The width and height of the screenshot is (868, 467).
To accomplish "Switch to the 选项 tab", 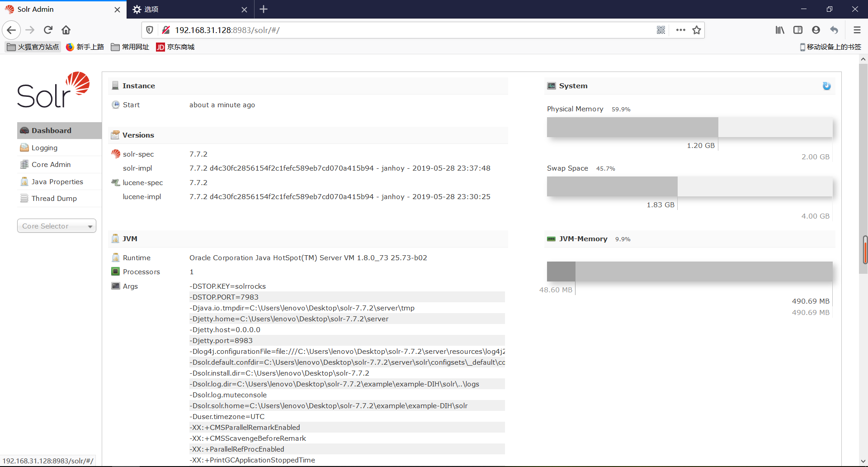I will [x=190, y=9].
